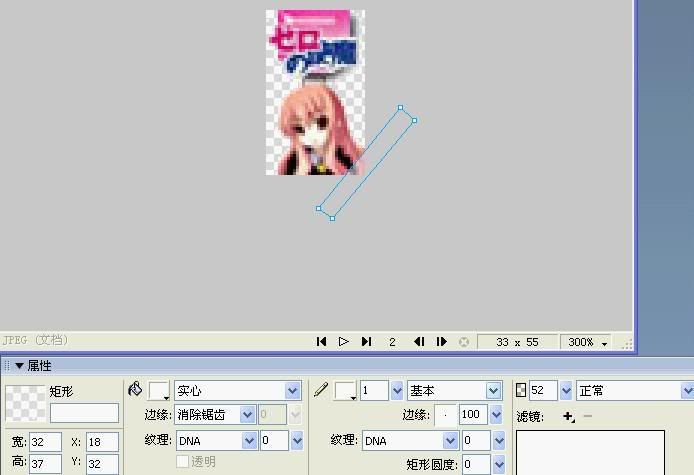Click the fill texture amount field

274,440
